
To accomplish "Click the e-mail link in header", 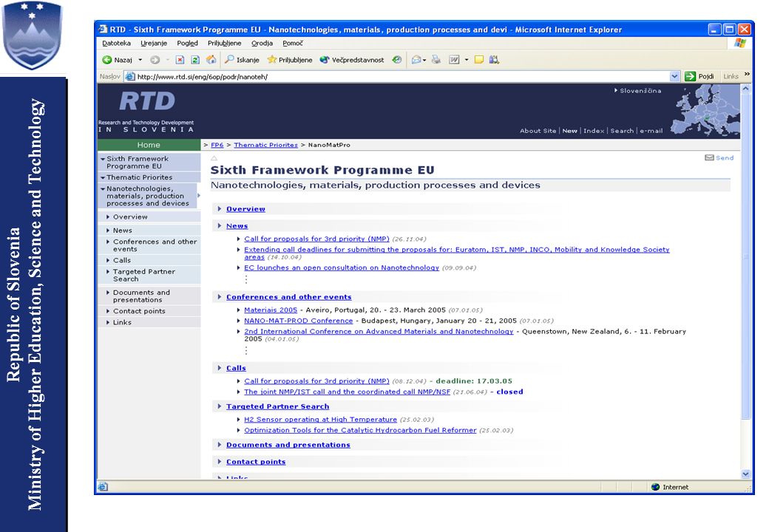I will pyautogui.click(x=651, y=131).
